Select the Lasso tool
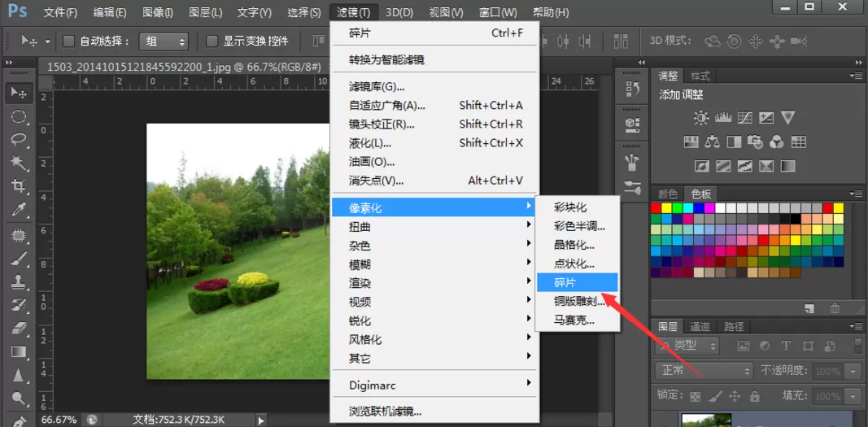Screen dimensions: 868x427 tap(19, 139)
